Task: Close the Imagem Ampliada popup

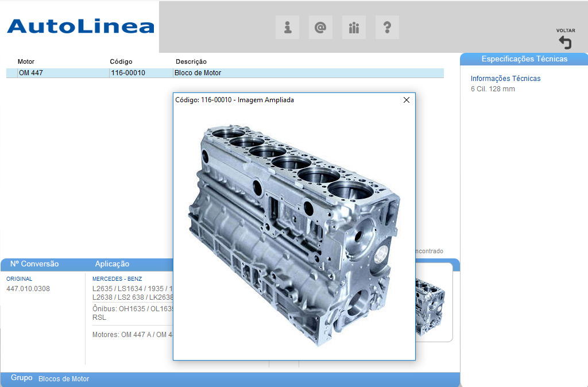Action: tap(407, 100)
